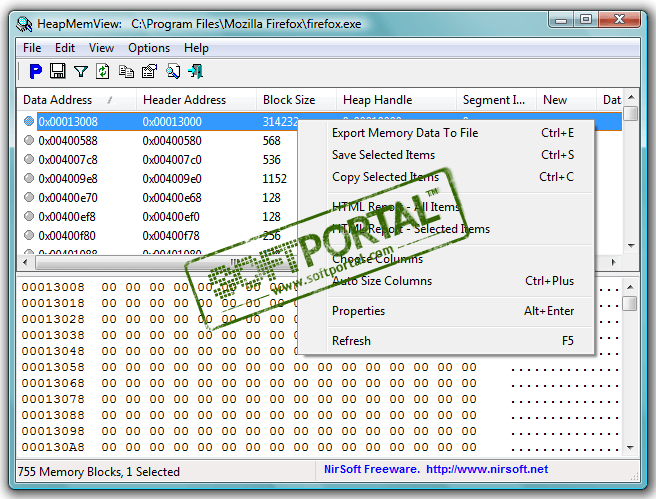Screen dimensions: 656x499
Task: Sort by the New column header
Action: click(566, 100)
